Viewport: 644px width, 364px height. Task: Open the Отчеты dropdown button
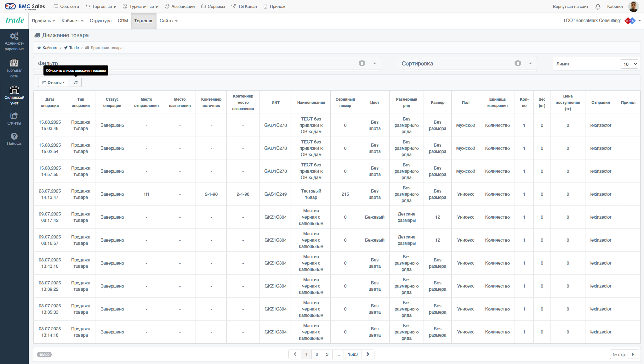(x=53, y=82)
